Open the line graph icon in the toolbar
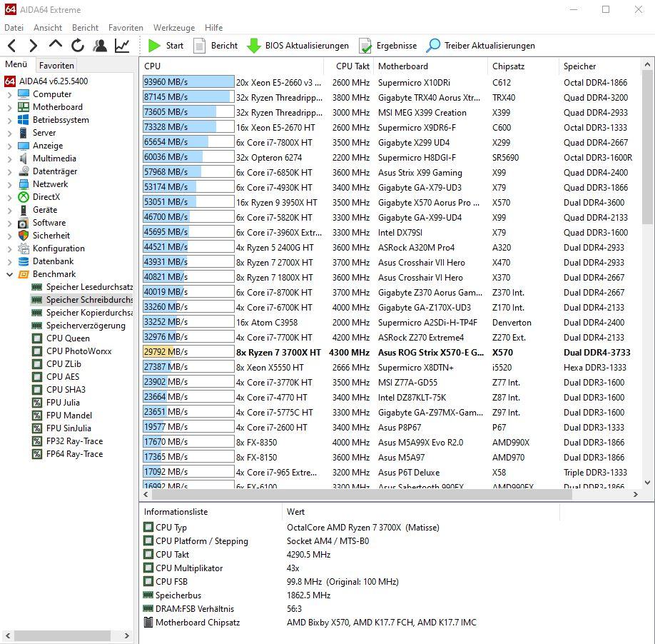Screen dimensions: 655x644 [x=122, y=46]
